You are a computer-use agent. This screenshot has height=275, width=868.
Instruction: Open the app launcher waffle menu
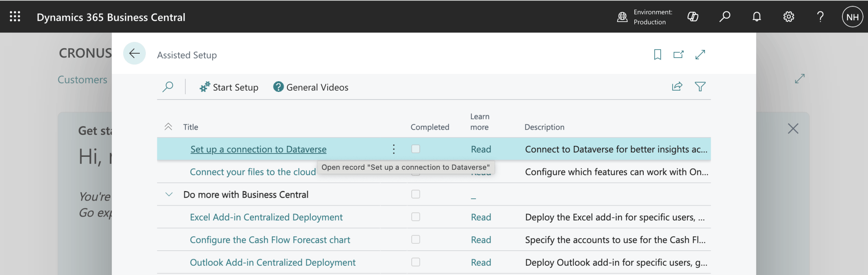(15, 17)
